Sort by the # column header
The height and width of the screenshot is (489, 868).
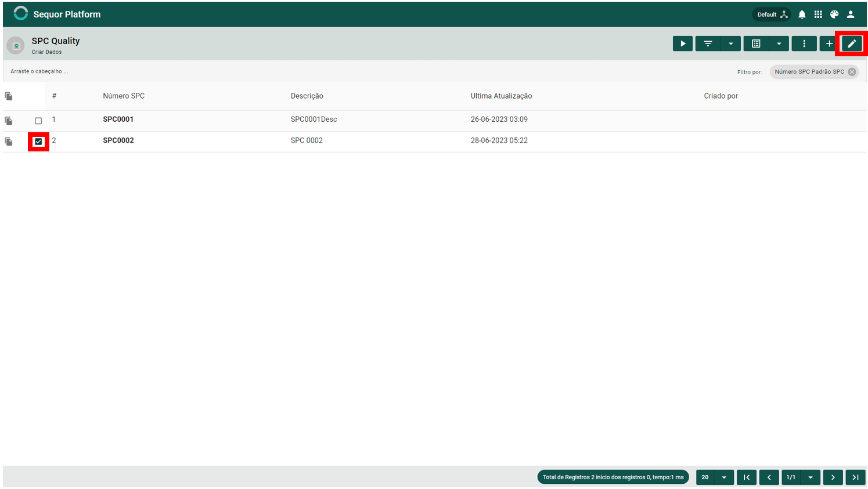tap(55, 96)
